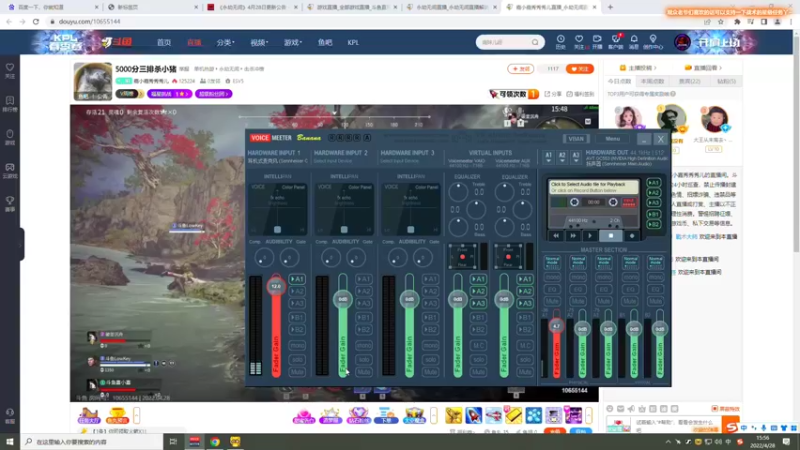800x450 pixels.
Task: Toggle A2 bus on Voicemeeter VAIO input
Action: click(478, 291)
